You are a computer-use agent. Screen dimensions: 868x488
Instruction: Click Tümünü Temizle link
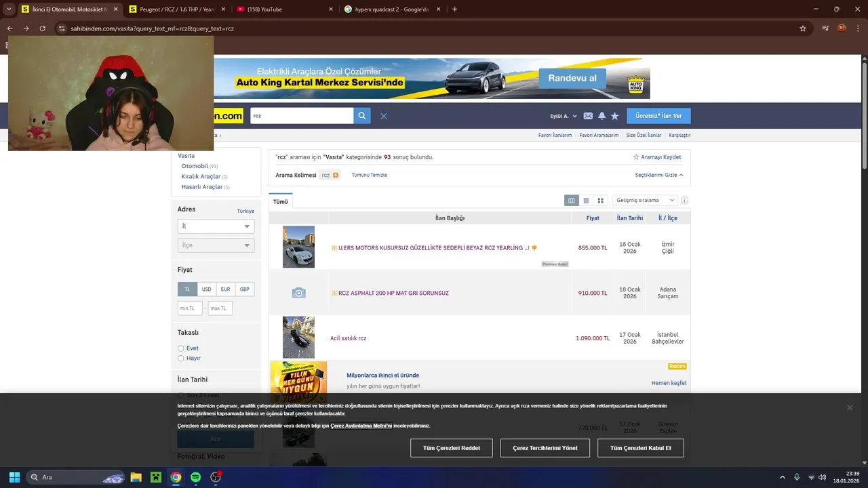tap(370, 175)
